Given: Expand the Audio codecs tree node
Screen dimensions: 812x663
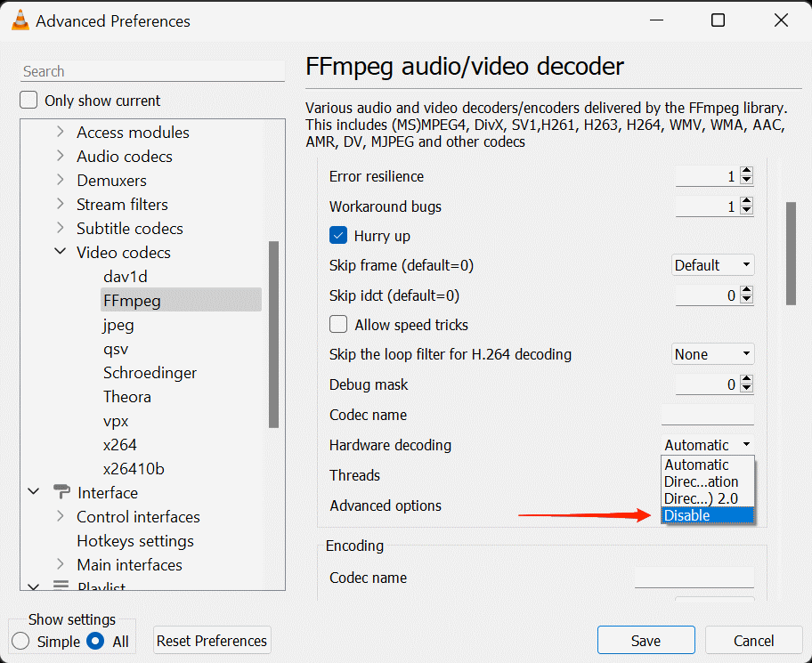Looking at the screenshot, I should tap(60, 157).
